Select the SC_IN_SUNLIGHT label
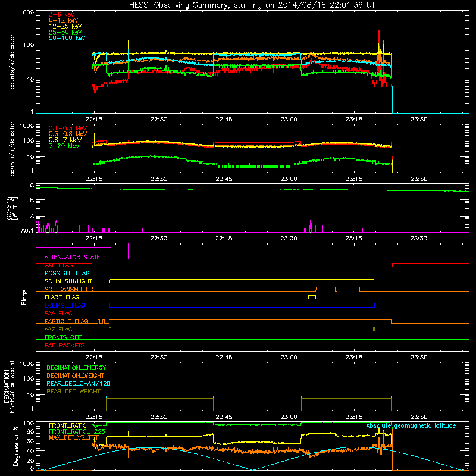This screenshot has width=476, height=476. [x=68, y=281]
